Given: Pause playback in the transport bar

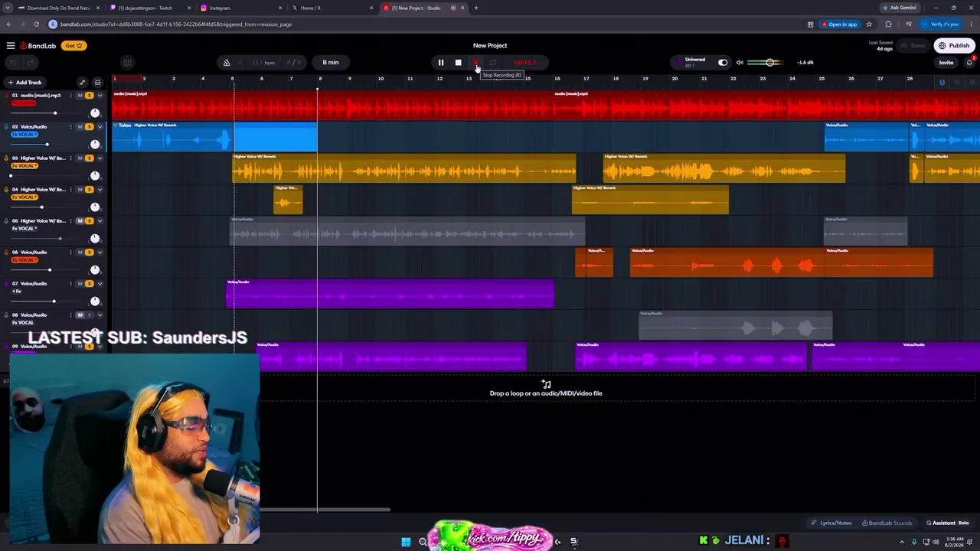Looking at the screenshot, I should pyautogui.click(x=441, y=63).
